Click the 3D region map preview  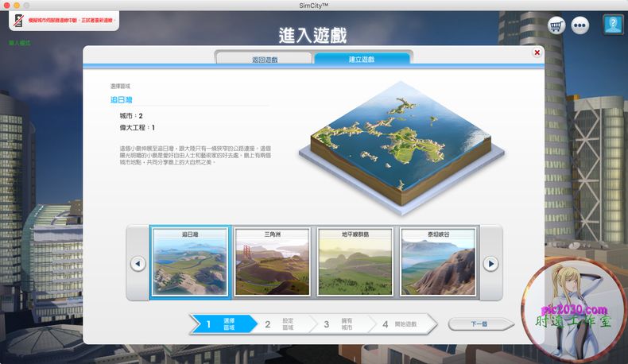coord(401,147)
